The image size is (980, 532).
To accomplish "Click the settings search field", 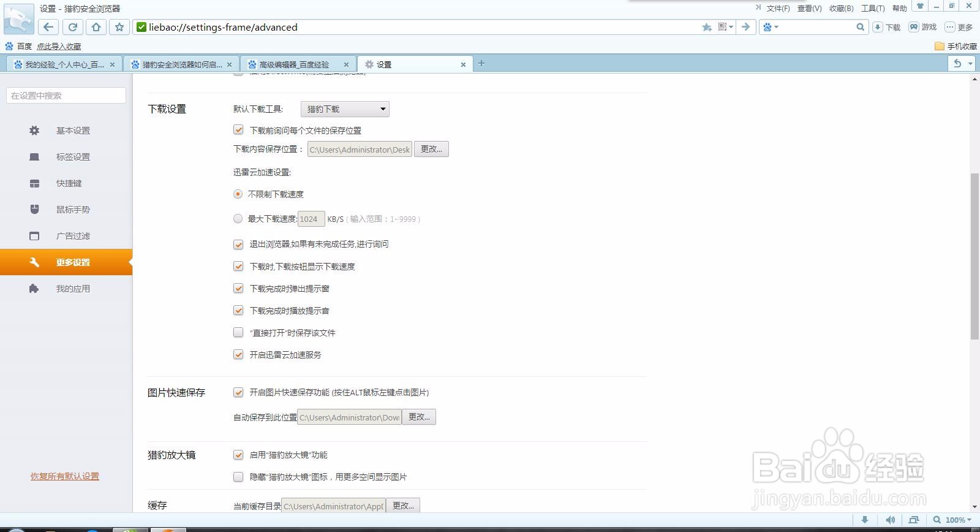I will [66, 95].
